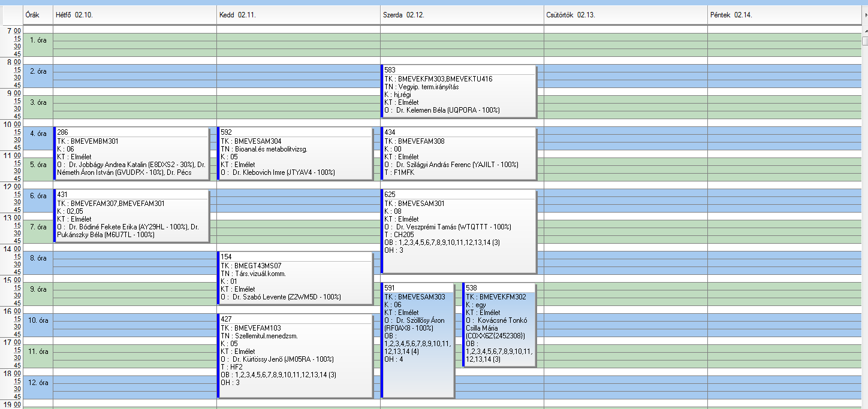Open Monday course block 431 BMEVEFAM307
This screenshot has height=409, width=868.
(132, 216)
